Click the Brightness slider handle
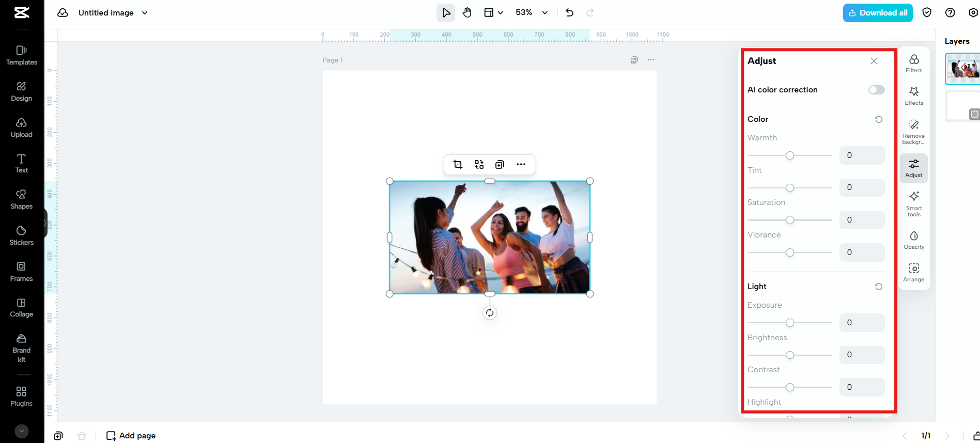The height and width of the screenshot is (443, 980). 790,355
